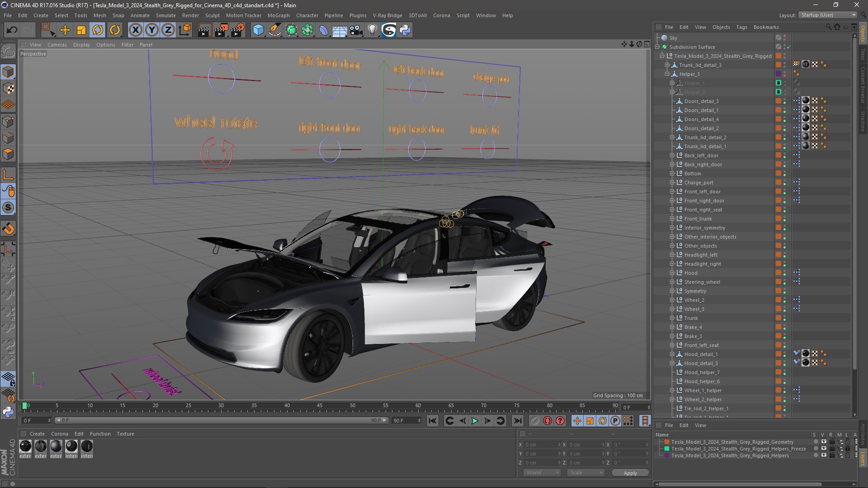The width and height of the screenshot is (868, 488).
Task: Click the 90 F end frame field
Action: (x=406, y=421)
